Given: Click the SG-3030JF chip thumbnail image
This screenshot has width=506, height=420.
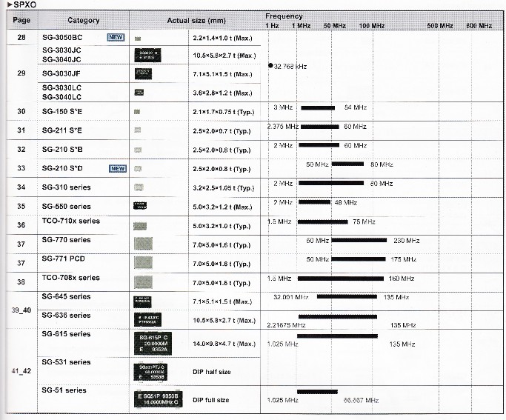Looking at the screenshot, I should (143, 74).
